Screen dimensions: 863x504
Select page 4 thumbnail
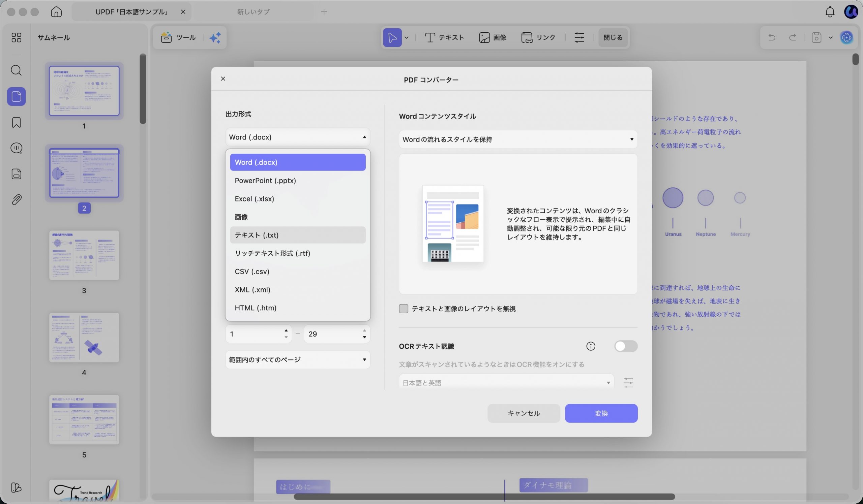tap(84, 337)
